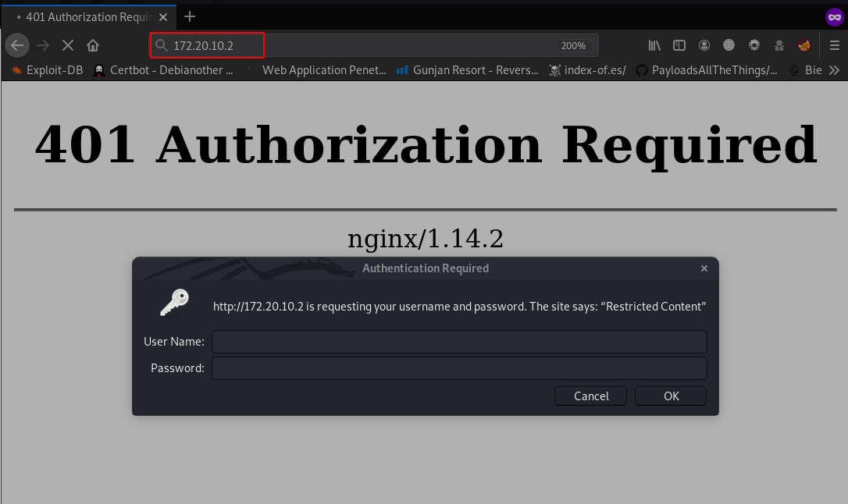This screenshot has width=848, height=504.
Task: Click into the User Name field
Action: (459, 342)
